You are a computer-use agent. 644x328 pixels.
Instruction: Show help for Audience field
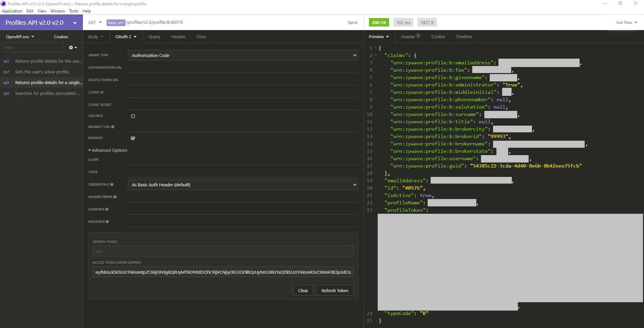(107, 209)
